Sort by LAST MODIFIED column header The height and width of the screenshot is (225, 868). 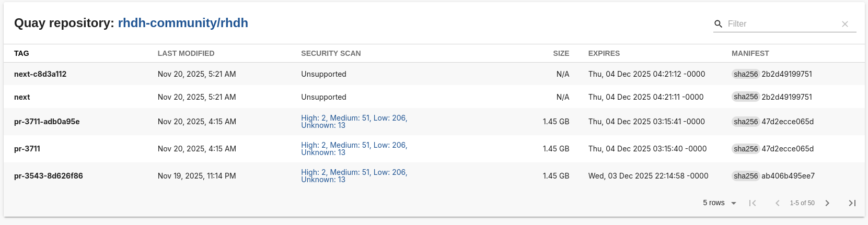click(x=186, y=53)
